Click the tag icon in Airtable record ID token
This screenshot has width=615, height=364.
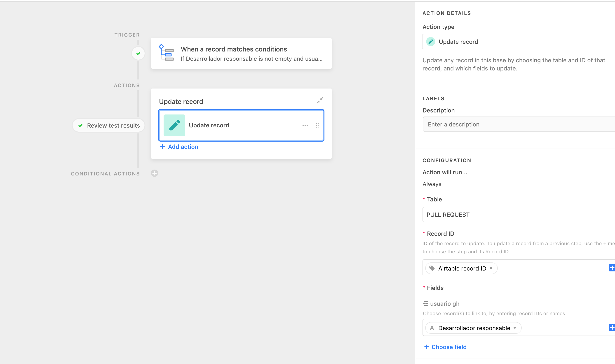click(x=432, y=268)
